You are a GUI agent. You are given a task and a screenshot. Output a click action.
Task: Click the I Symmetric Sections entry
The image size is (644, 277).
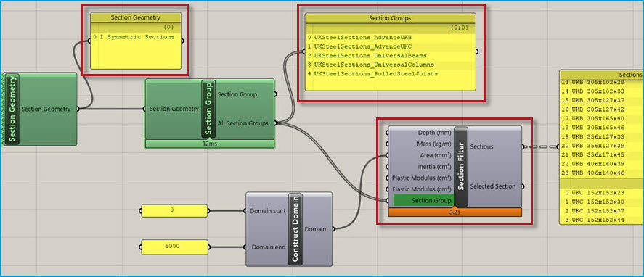coord(137,37)
